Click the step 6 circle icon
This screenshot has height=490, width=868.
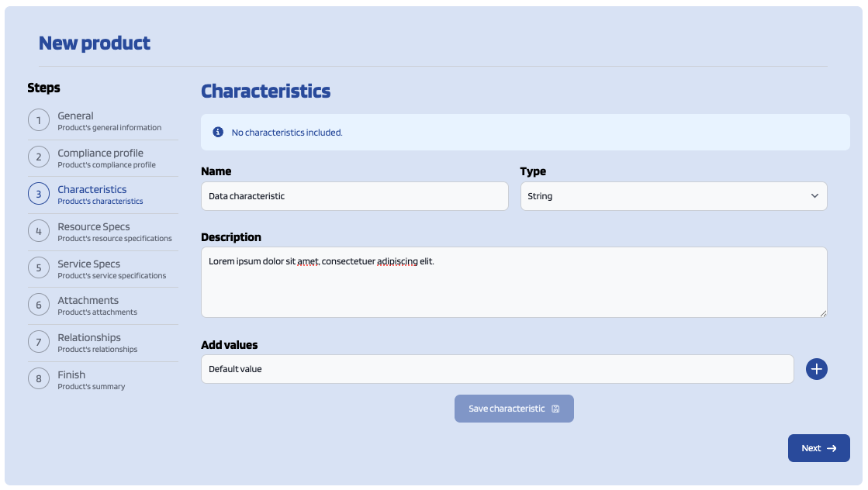39,305
